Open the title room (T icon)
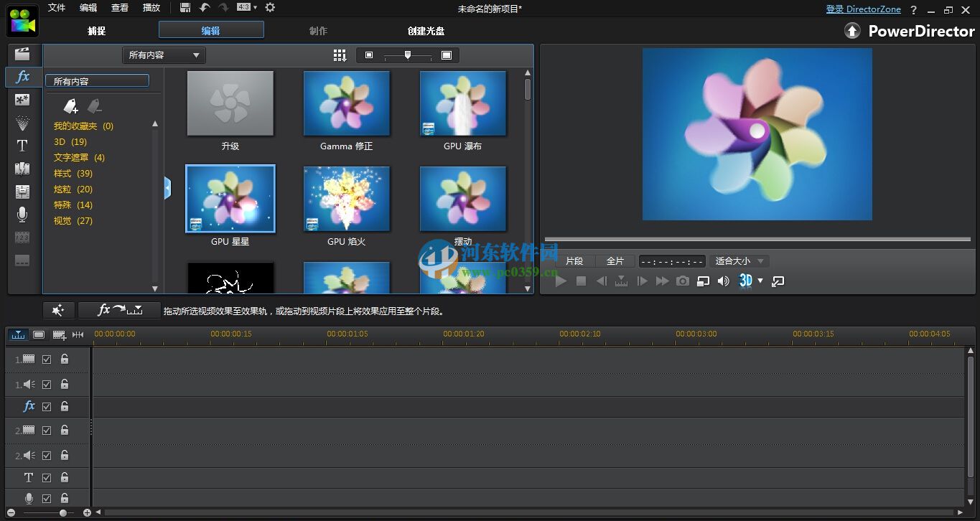Image resolution: width=980 pixels, height=521 pixels. click(22, 145)
